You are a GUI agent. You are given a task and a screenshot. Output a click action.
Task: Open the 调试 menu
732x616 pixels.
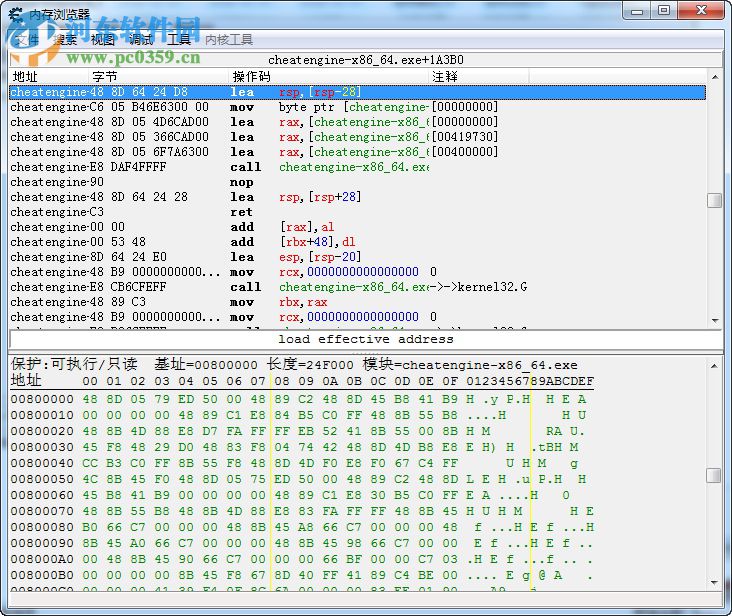click(141, 40)
